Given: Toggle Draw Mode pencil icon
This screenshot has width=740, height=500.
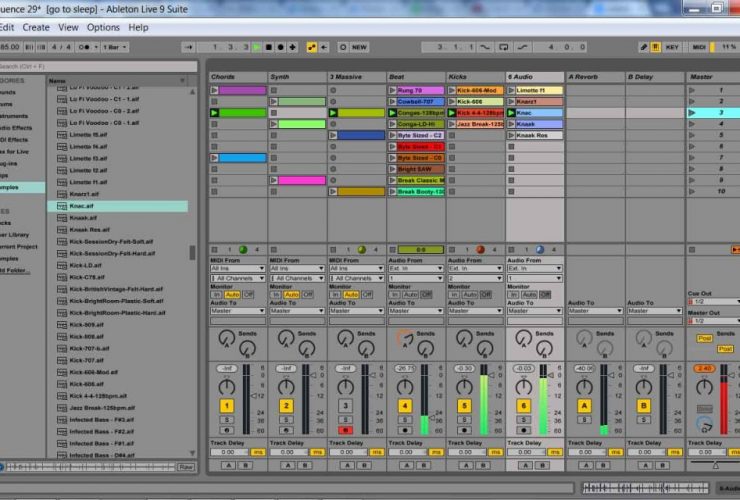Looking at the screenshot, I should pyautogui.click(x=643, y=47).
